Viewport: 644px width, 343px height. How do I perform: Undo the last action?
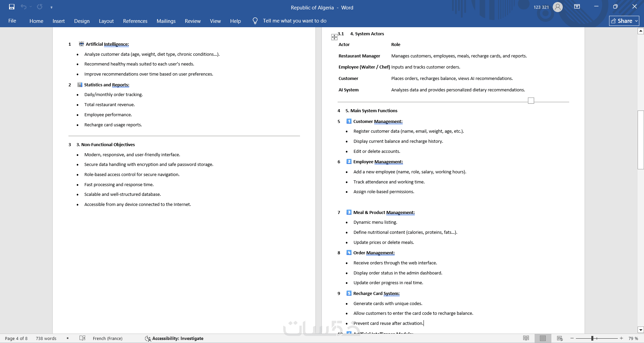(x=23, y=7)
